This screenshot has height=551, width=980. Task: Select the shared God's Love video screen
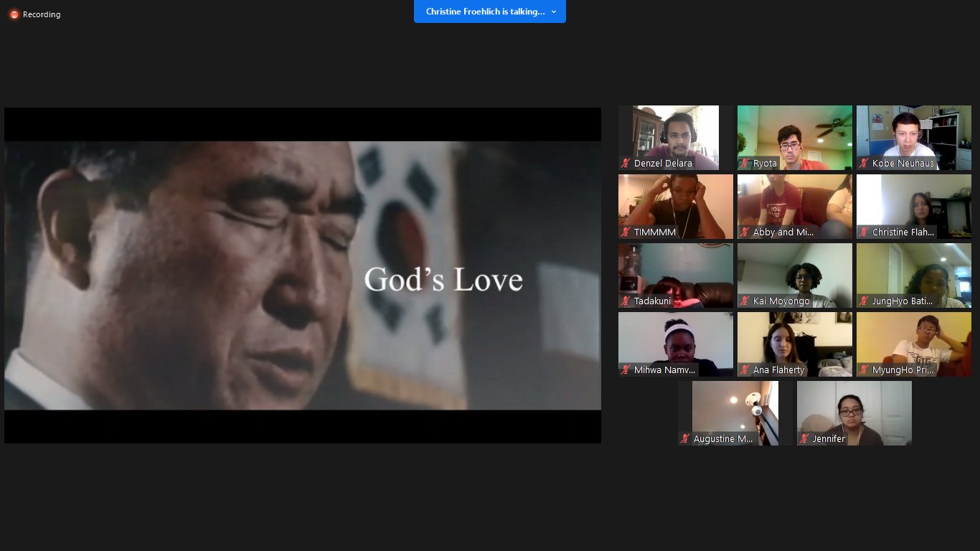click(303, 275)
